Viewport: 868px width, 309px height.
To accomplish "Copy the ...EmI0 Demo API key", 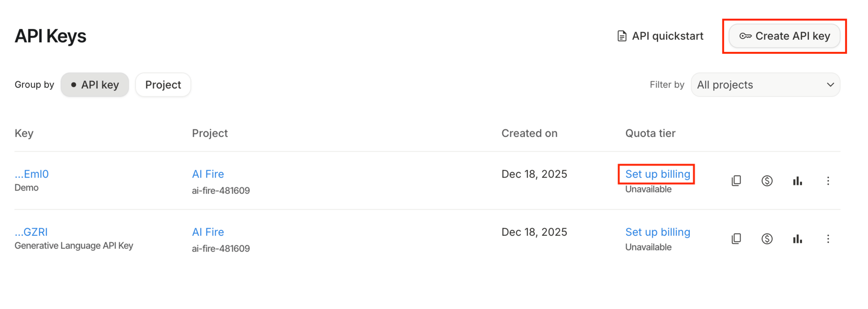I will 736,181.
